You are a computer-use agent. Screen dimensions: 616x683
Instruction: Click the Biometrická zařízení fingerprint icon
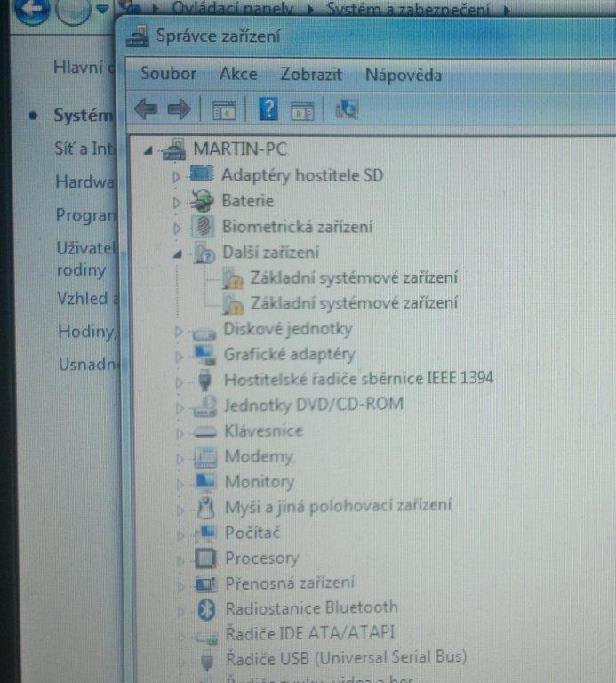(203, 227)
